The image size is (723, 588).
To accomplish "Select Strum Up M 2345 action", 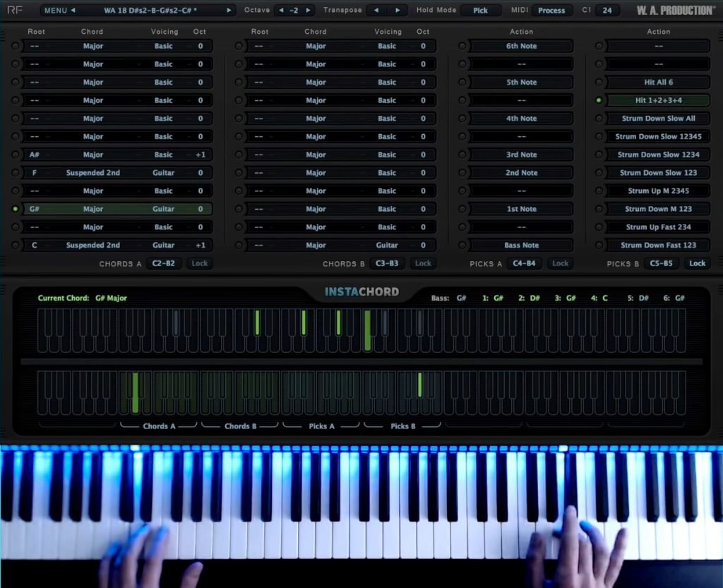I will click(659, 191).
